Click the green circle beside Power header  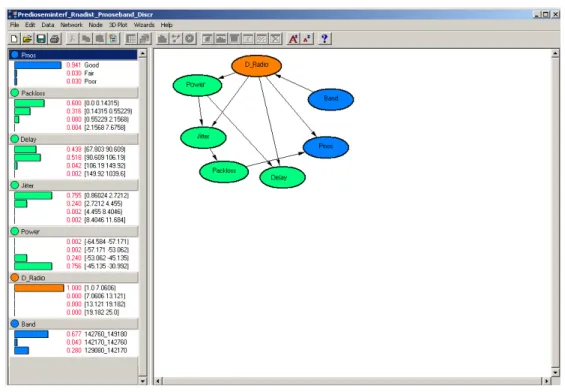[x=15, y=231]
